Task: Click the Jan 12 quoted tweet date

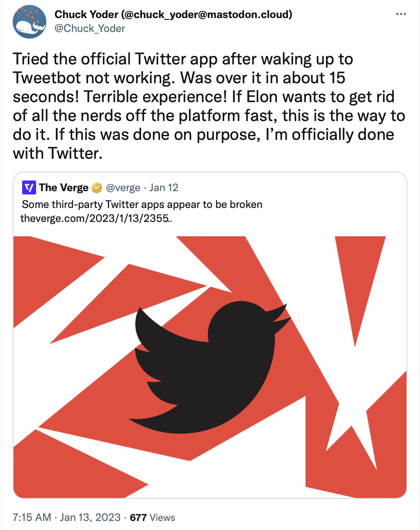Action: pyautogui.click(x=164, y=187)
